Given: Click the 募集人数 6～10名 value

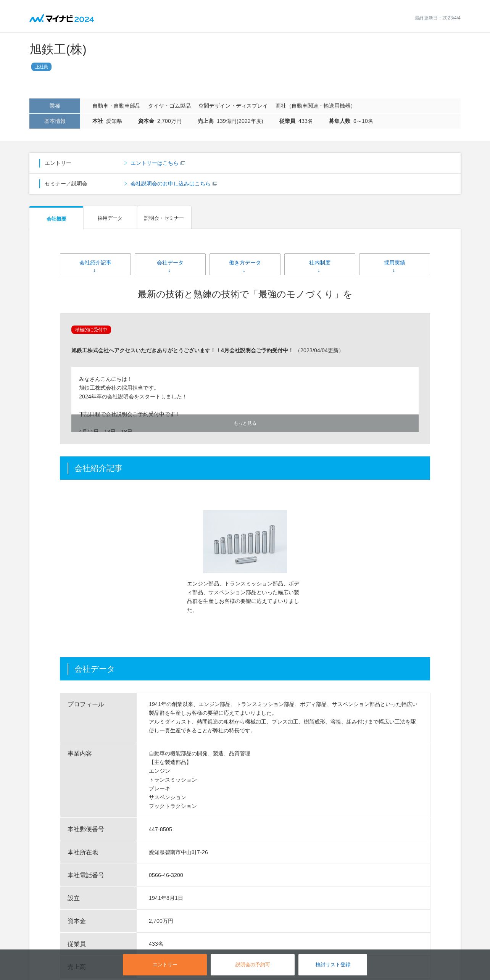Looking at the screenshot, I should click(363, 121).
